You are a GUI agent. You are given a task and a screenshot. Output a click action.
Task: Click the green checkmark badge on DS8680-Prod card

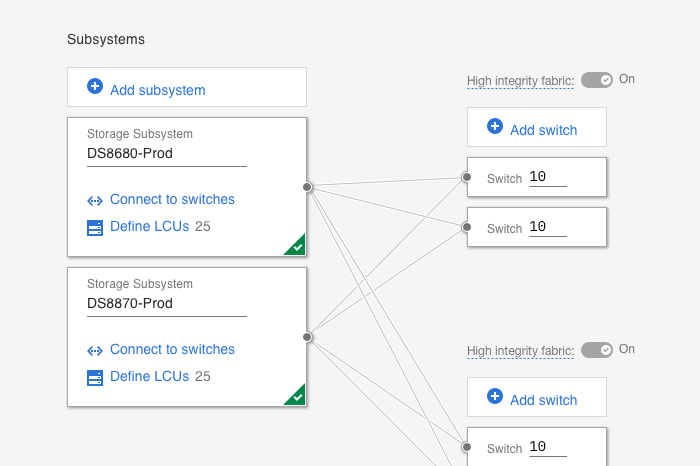(296, 246)
